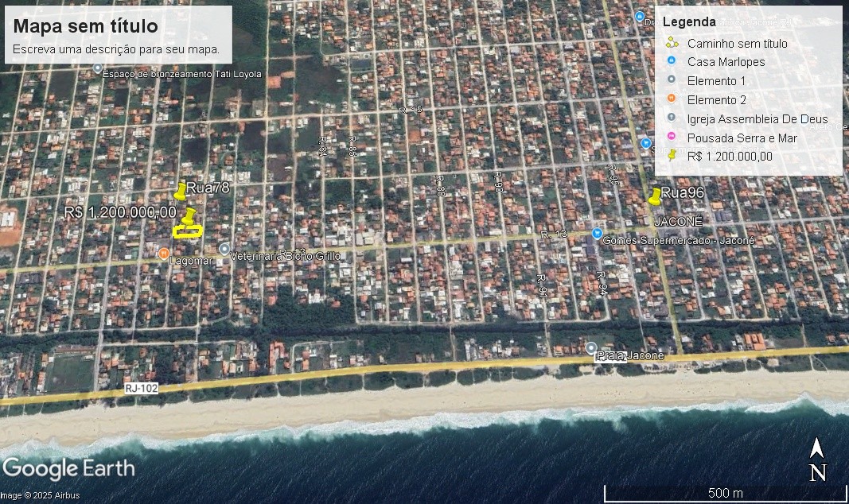Click the 'R. 88' street label
This screenshot has height=504, width=849.
(x=440, y=185)
